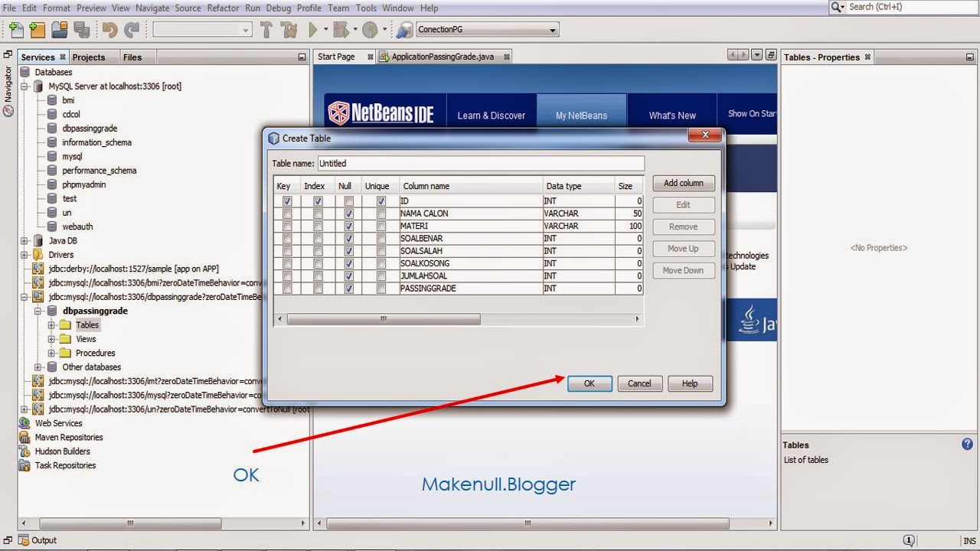The image size is (980, 551).
Task: Expand the Drivers node
Action: pyautogui.click(x=24, y=255)
